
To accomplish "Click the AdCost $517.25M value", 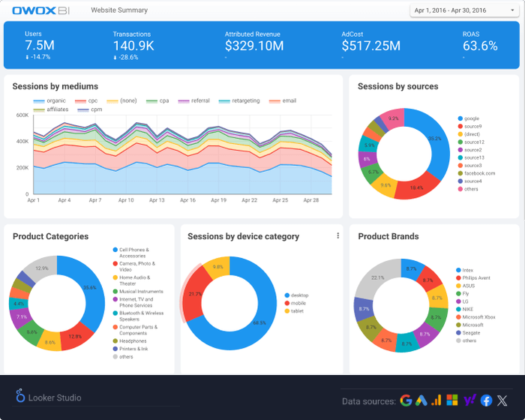I will tap(371, 46).
